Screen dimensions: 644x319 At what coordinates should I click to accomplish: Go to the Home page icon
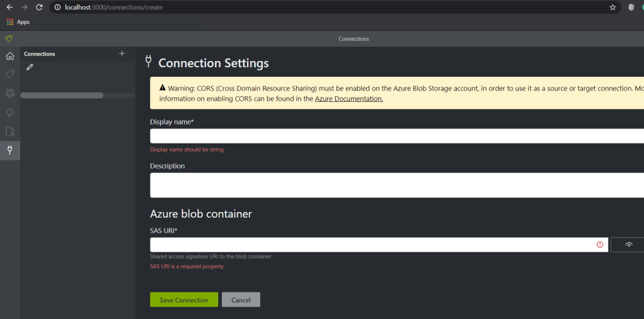(9, 56)
